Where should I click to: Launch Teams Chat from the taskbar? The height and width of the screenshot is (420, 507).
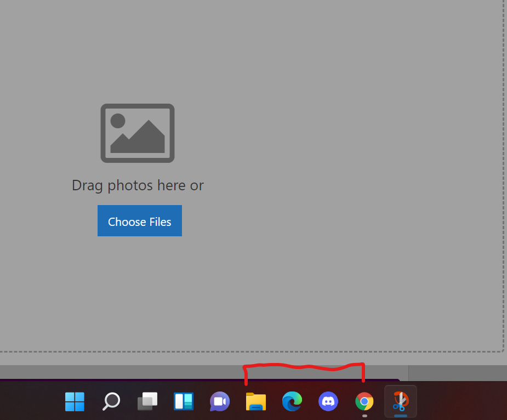[220, 401]
